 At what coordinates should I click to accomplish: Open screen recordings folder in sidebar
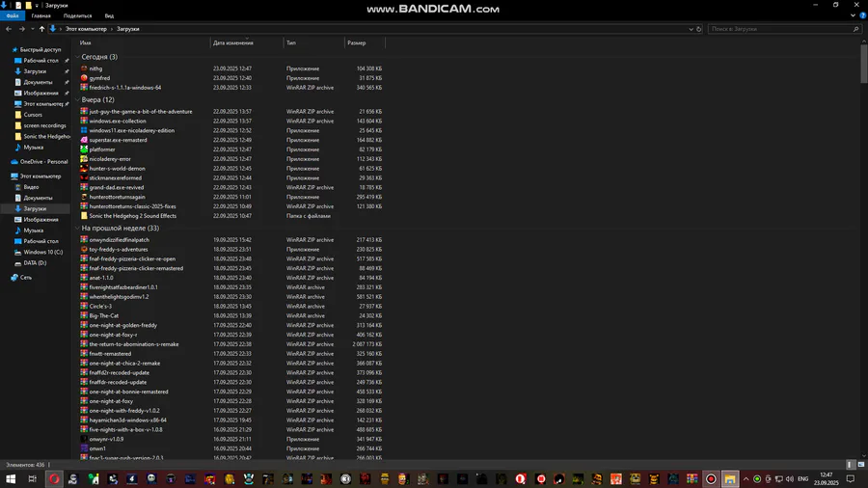[x=44, y=125]
